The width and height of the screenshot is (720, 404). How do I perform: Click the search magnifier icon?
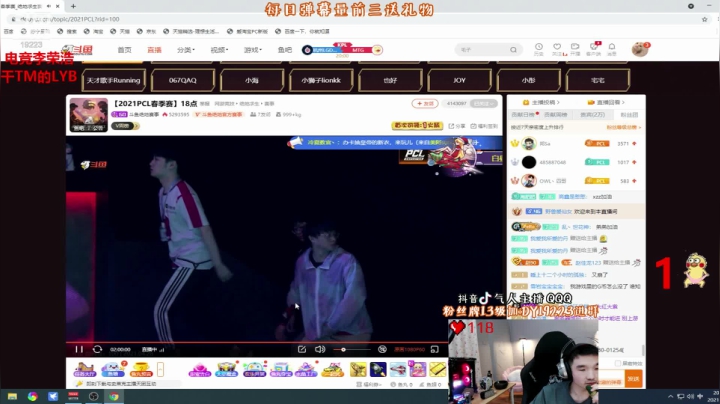(x=513, y=50)
